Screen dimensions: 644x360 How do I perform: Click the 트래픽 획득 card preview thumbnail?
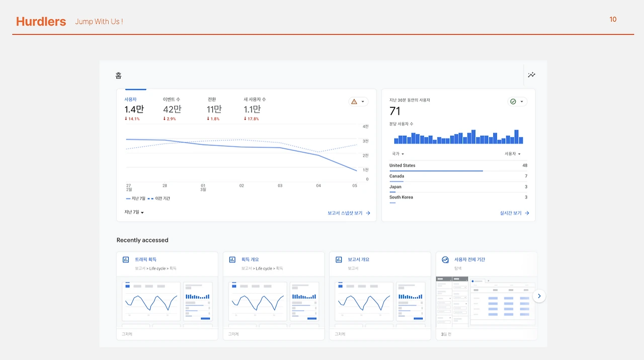(x=167, y=302)
